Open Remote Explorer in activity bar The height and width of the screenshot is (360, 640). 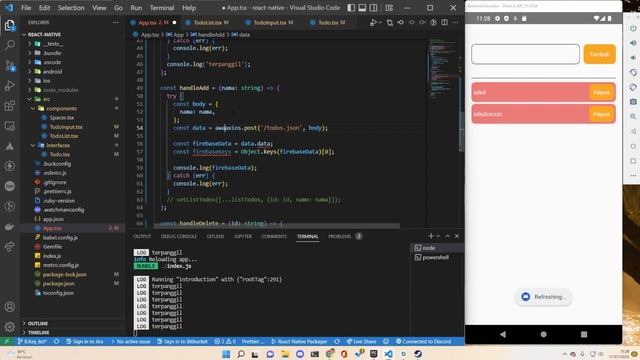(9, 126)
